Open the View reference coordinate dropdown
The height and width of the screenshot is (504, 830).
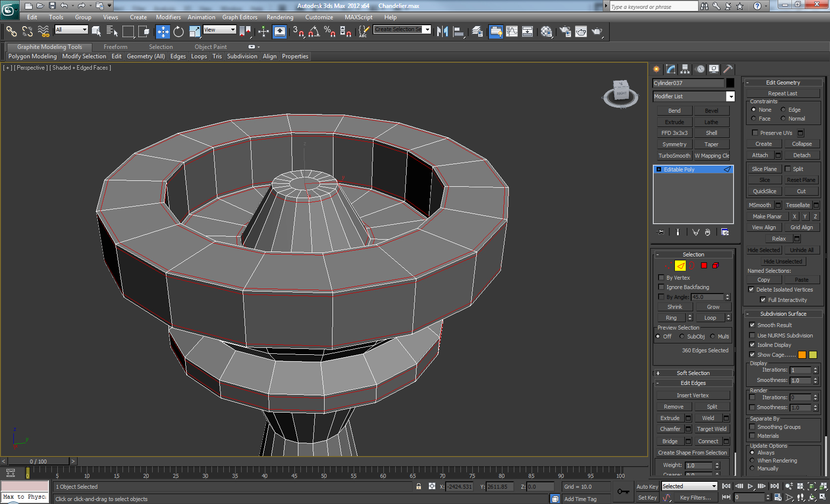[219, 30]
